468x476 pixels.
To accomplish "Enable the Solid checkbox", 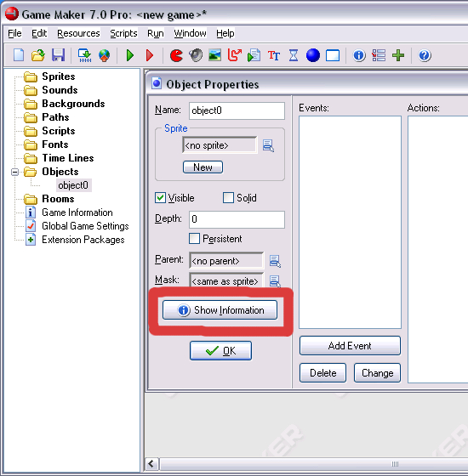I will [228, 197].
